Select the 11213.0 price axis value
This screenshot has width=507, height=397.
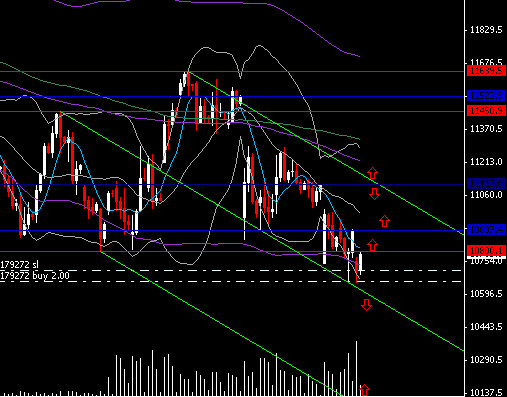click(x=486, y=162)
